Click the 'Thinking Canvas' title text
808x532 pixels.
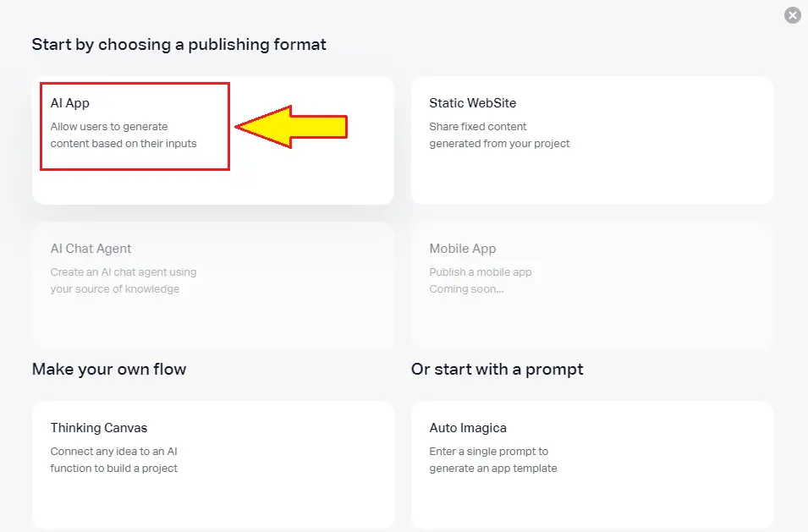point(99,428)
